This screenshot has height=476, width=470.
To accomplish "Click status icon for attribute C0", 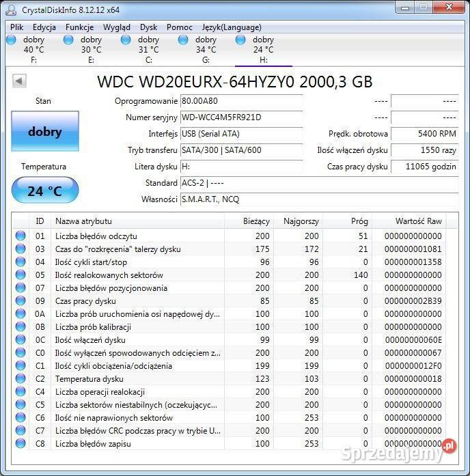I will pos(20,353).
